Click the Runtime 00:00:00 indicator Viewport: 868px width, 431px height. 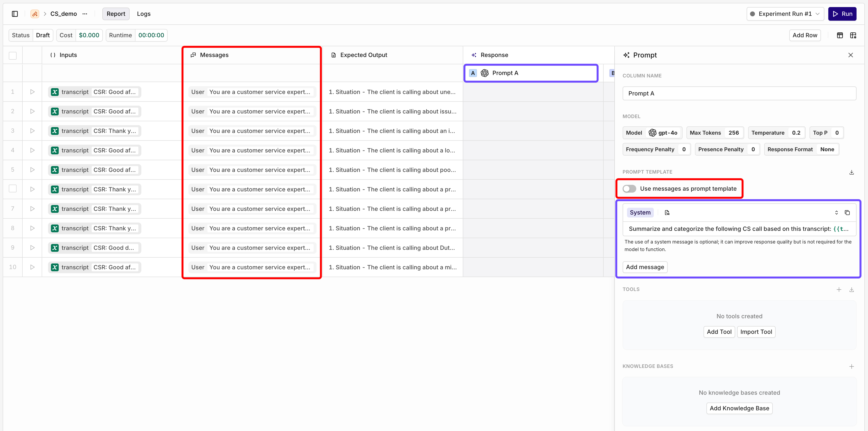click(136, 35)
